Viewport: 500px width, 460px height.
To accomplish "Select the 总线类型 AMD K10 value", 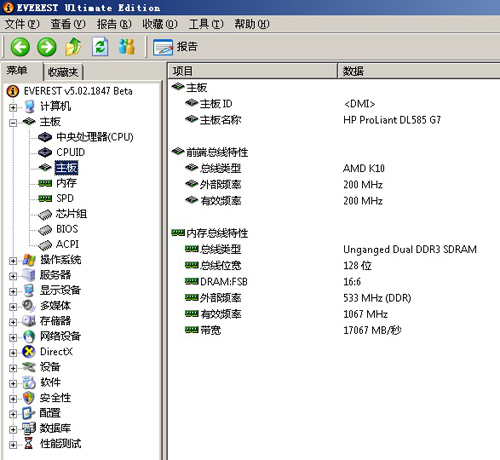I will click(x=364, y=169).
